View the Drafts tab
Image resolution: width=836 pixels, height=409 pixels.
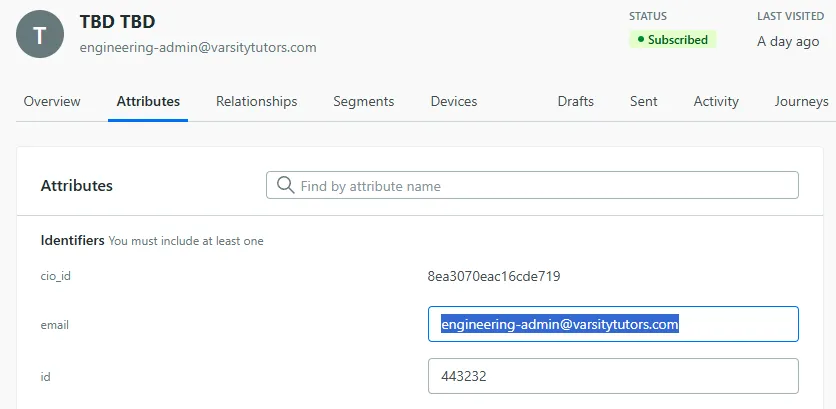[x=575, y=101]
